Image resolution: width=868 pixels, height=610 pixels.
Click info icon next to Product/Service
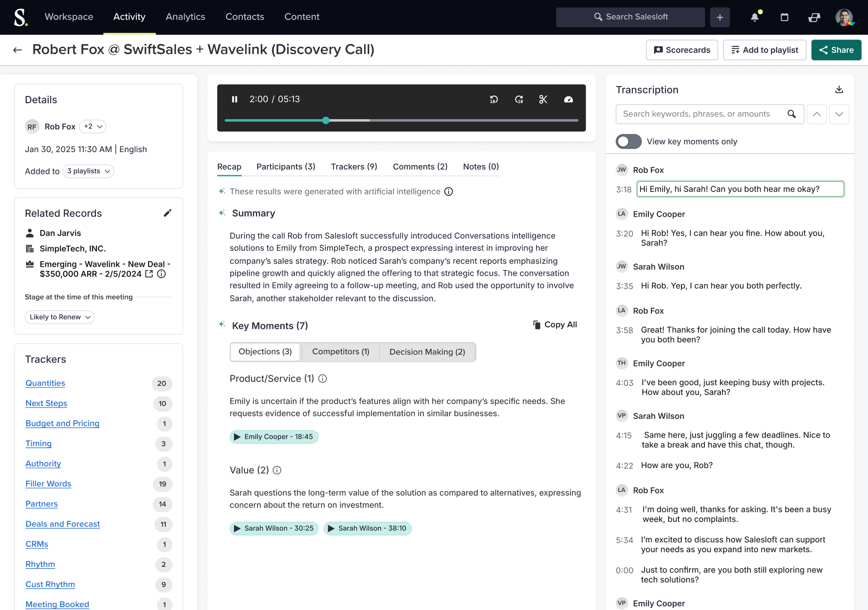point(323,379)
